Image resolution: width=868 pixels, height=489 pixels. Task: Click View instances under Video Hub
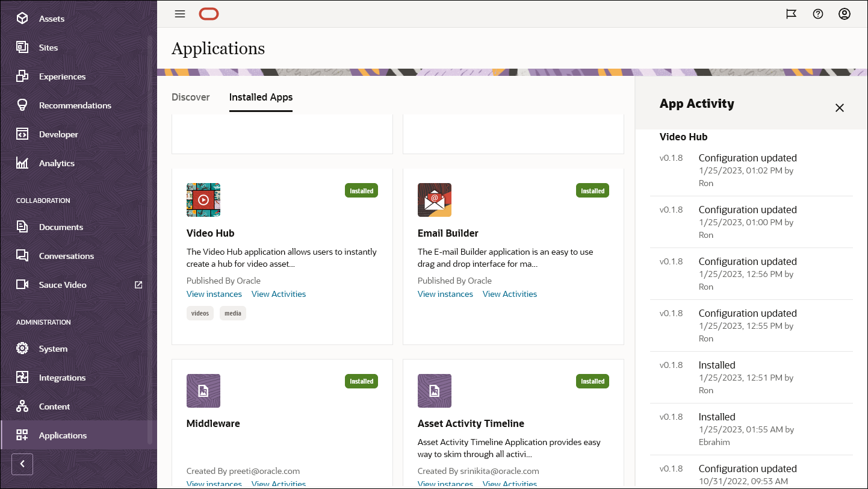[214, 294]
